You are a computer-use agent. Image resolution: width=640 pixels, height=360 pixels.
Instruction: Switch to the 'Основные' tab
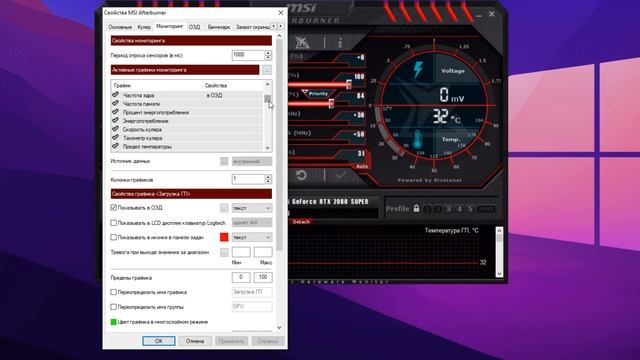[x=120, y=27]
